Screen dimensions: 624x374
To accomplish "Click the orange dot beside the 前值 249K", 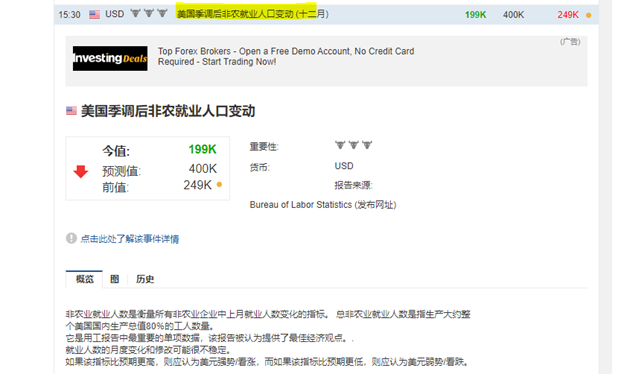I will coord(219,185).
